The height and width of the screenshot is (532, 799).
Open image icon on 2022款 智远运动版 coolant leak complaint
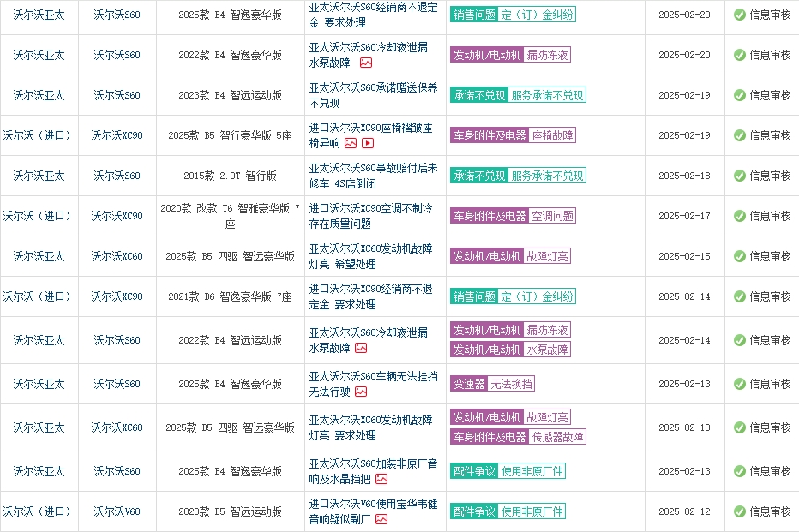[x=361, y=348]
